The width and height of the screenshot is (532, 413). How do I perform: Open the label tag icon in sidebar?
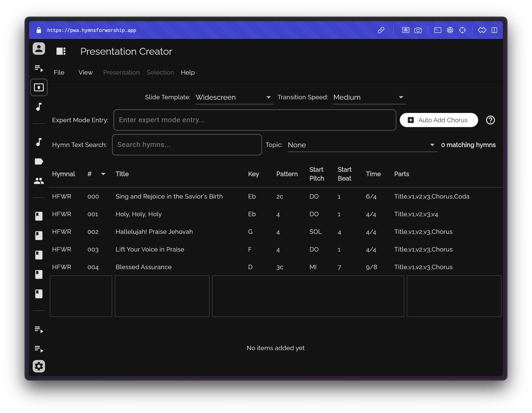[39, 161]
